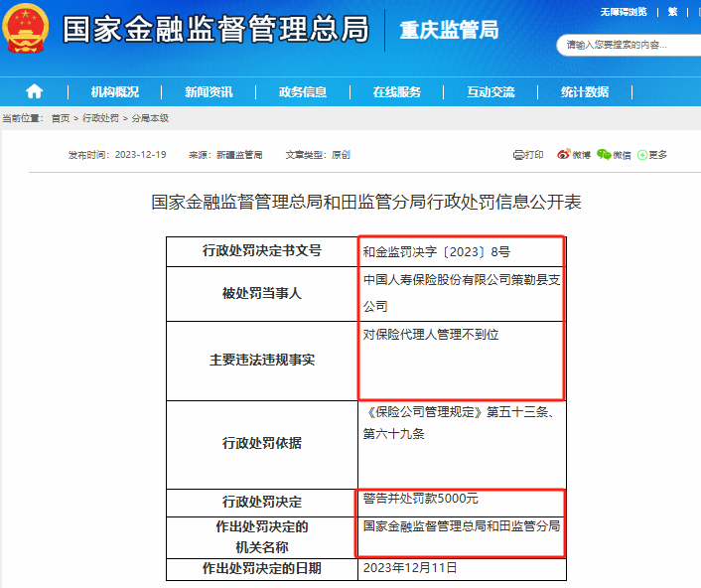Click the home icon in navigation bar
The width and height of the screenshot is (701, 588).
pyautogui.click(x=34, y=91)
